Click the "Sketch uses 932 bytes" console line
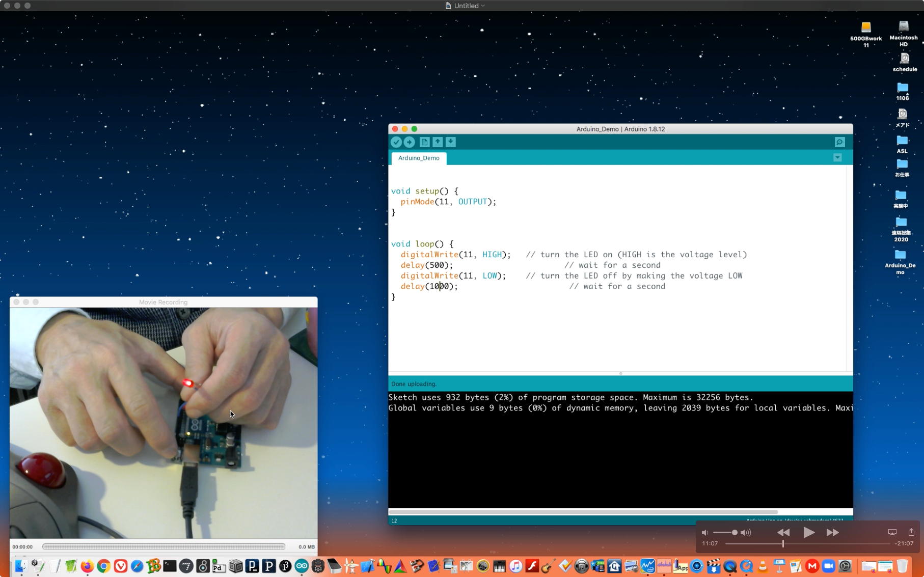This screenshot has width=924, height=577. (x=570, y=397)
